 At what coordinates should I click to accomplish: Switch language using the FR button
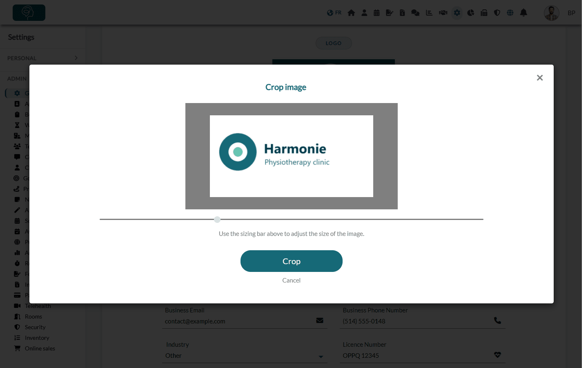(334, 13)
